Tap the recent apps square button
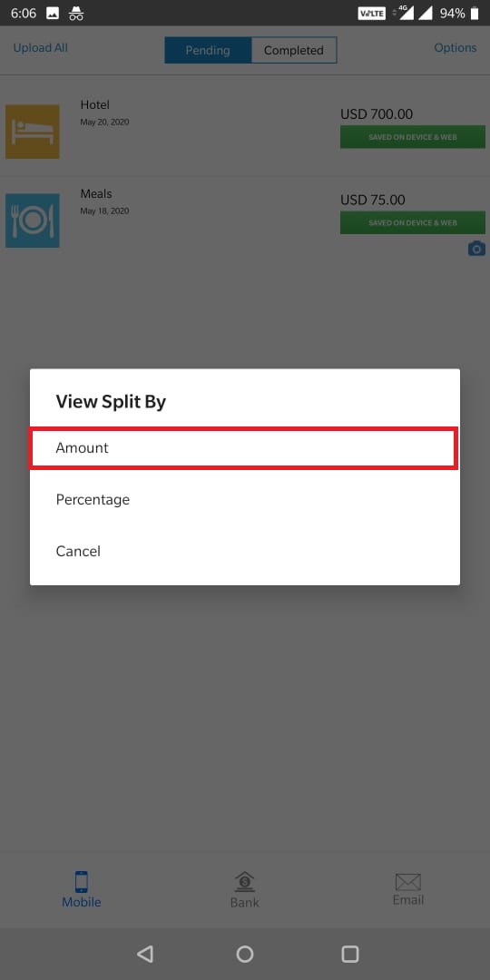490x980 pixels. click(350, 954)
